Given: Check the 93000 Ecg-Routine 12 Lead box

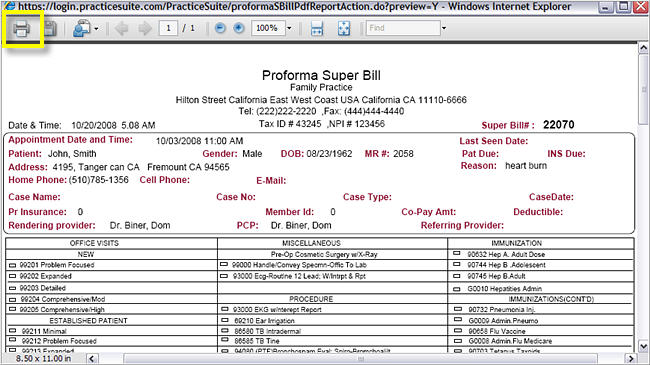Looking at the screenshot, I should (x=224, y=276).
